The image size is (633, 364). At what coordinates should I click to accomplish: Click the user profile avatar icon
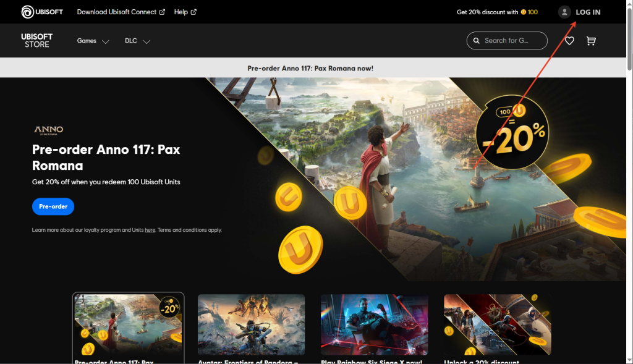coord(564,12)
